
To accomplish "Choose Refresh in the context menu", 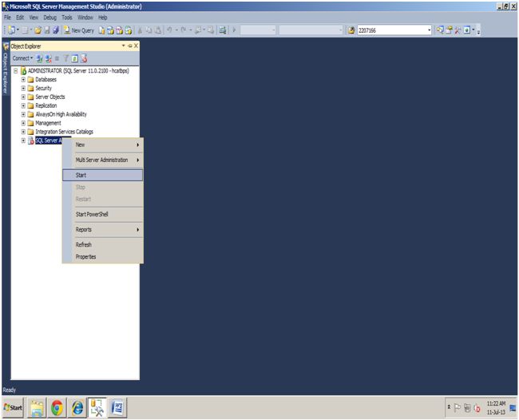I will [x=103, y=244].
